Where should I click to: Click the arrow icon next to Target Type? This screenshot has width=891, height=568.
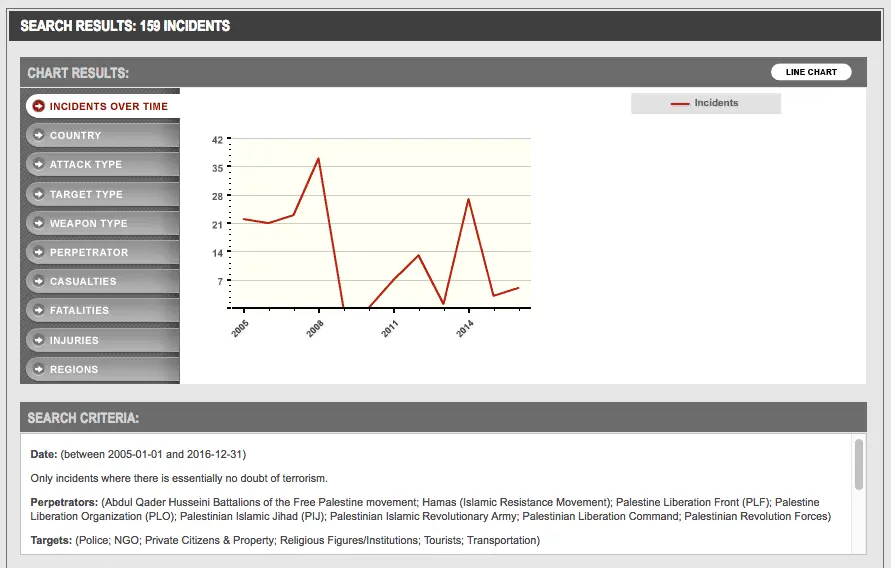39,194
